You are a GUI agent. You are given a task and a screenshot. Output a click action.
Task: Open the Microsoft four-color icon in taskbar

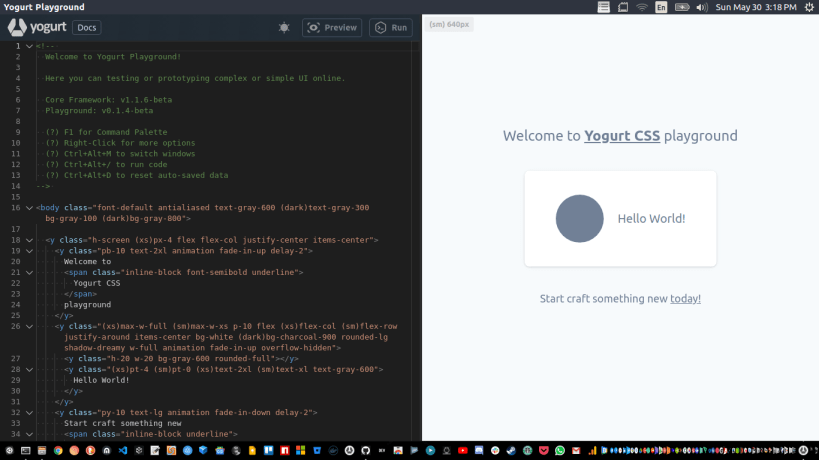coord(301,451)
